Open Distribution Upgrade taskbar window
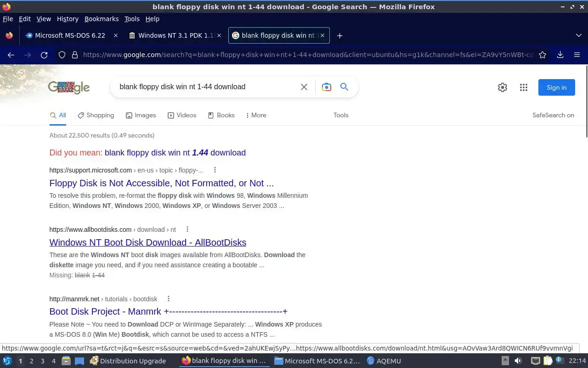Screen dimensions: 588x368 point(128,361)
